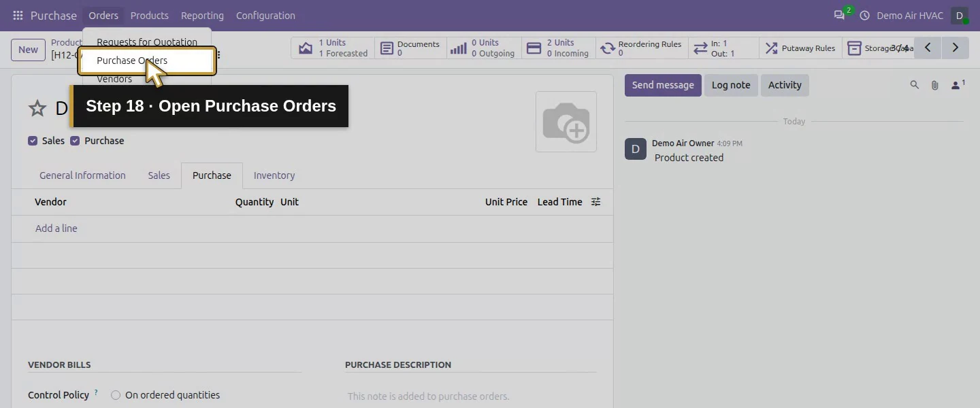
Task: Open Demo Air HVAC company switcher
Action: point(910,16)
